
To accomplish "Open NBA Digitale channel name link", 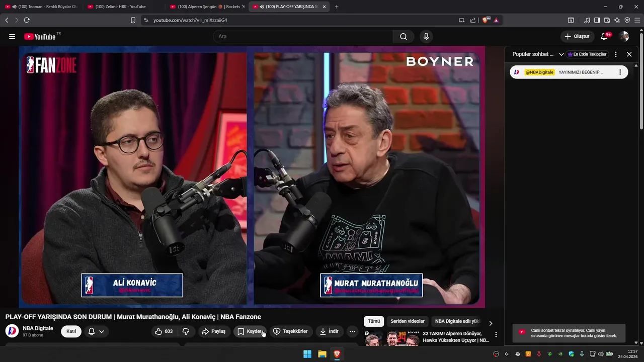I will [x=38, y=328].
